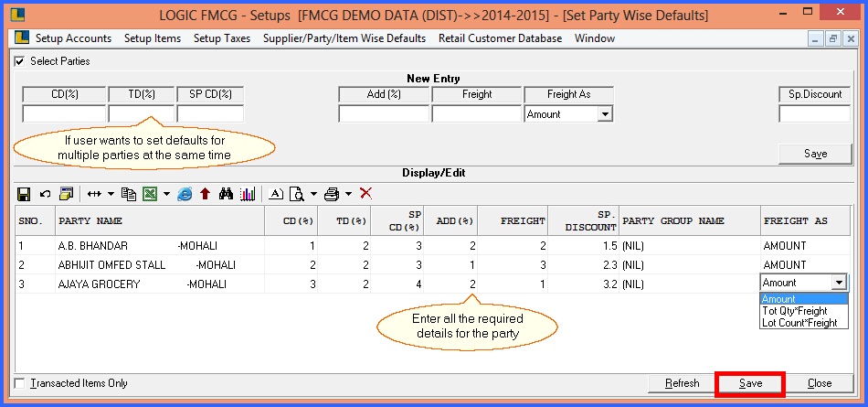Click the window layout icon next to undo
This screenshot has width=868, height=407.
tap(67, 194)
